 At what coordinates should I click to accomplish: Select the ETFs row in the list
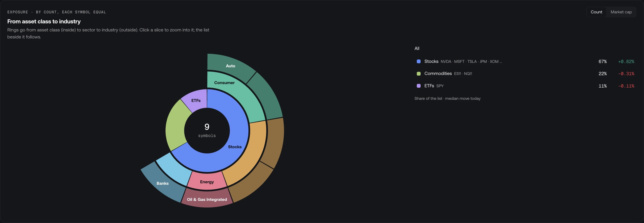pos(525,86)
